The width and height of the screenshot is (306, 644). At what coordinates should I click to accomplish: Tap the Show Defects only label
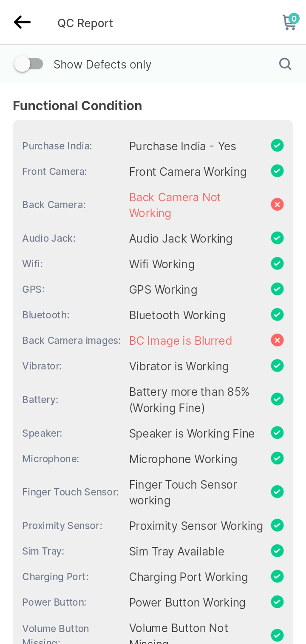tap(102, 65)
